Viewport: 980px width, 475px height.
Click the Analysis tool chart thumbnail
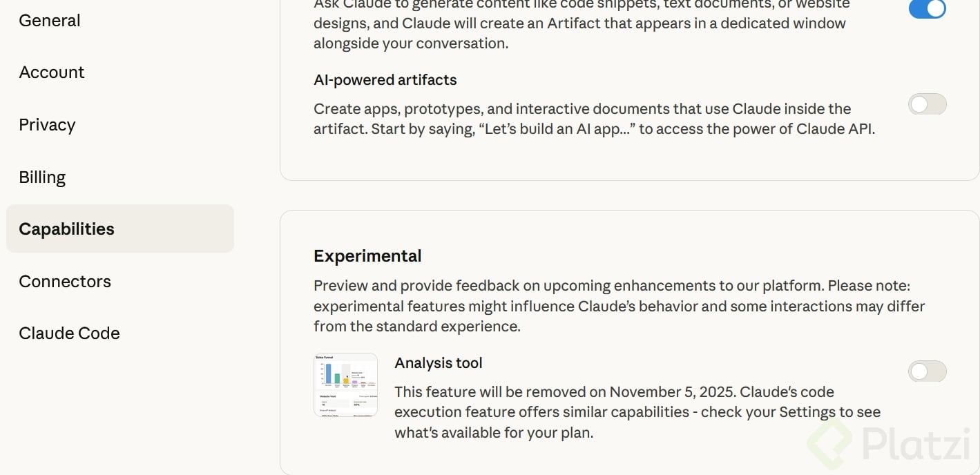pyautogui.click(x=345, y=385)
